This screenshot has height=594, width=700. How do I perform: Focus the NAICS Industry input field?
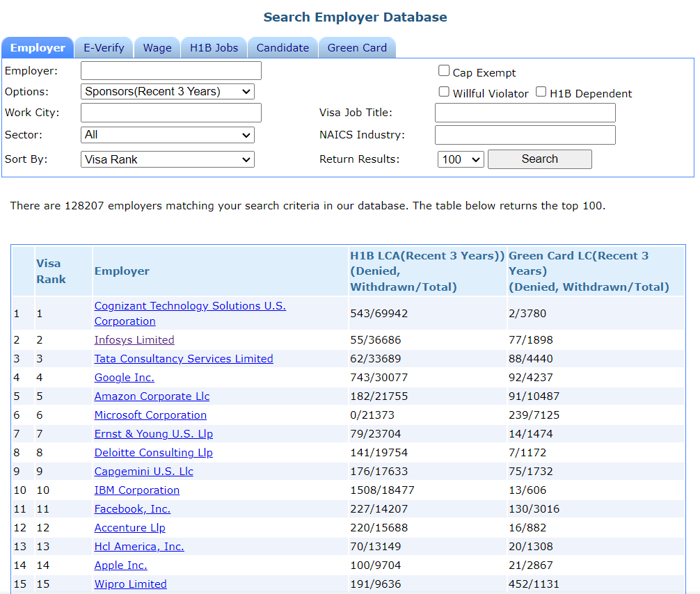pyautogui.click(x=525, y=135)
